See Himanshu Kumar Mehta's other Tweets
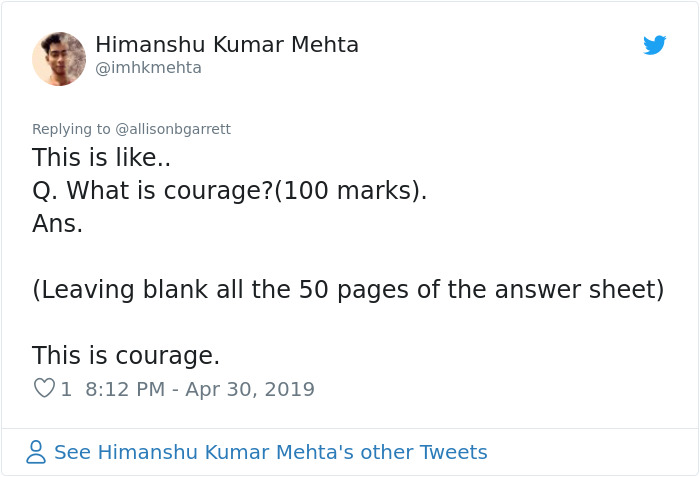The height and width of the screenshot is (477, 700). (x=270, y=452)
